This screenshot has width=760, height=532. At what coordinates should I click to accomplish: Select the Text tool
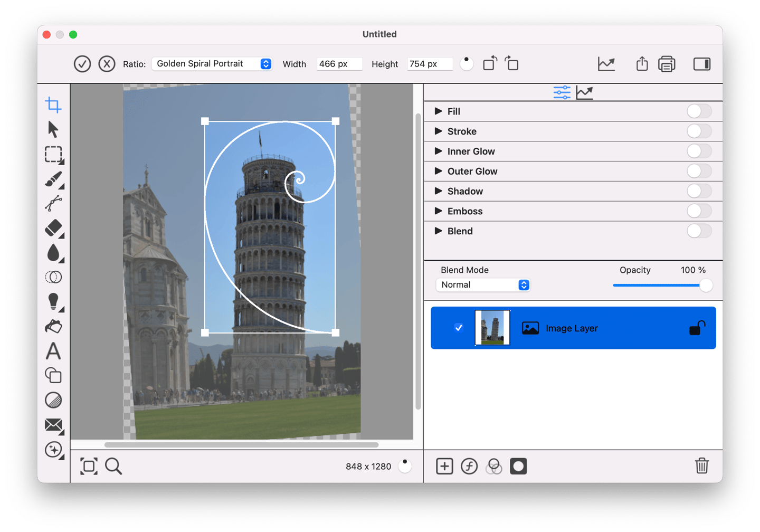coord(53,351)
